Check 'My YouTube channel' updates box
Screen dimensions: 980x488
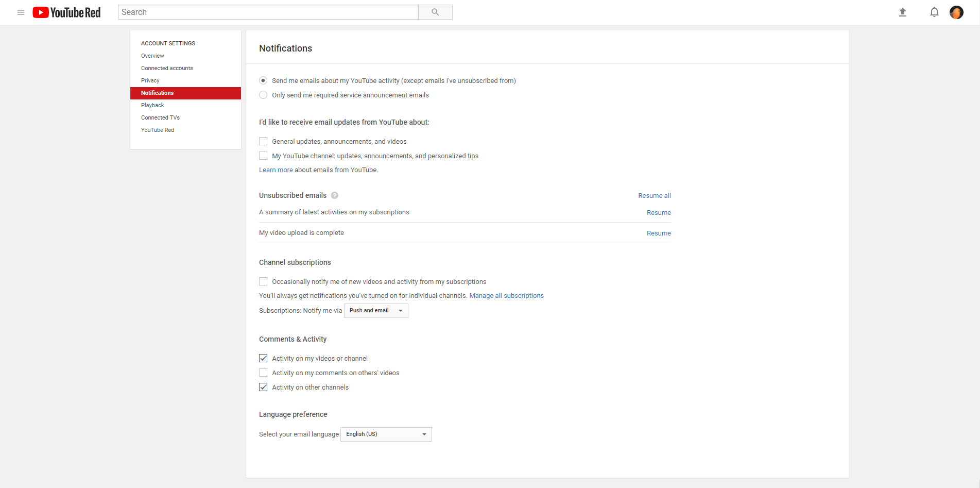click(263, 156)
